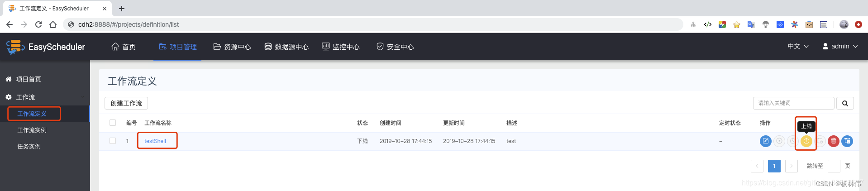Viewport: 868px width, 191px height.
Task: Toggle the select-all checkbox in table header
Action: [x=113, y=123]
